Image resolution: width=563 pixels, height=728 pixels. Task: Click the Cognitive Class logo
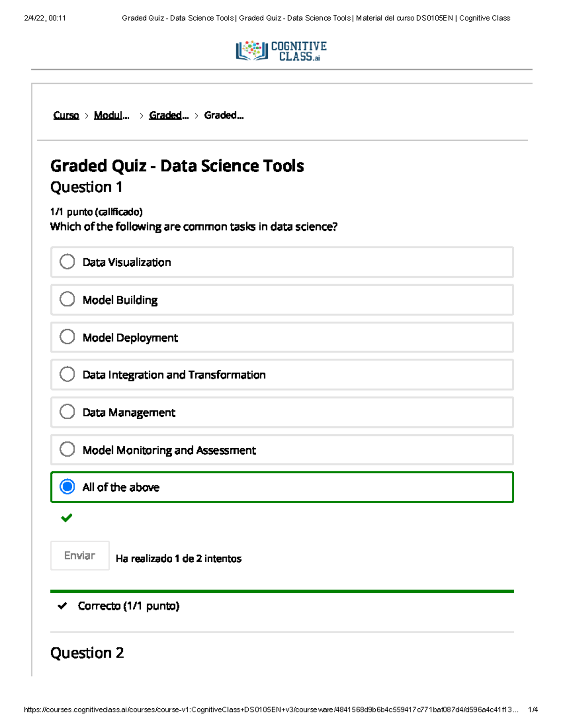(281, 50)
